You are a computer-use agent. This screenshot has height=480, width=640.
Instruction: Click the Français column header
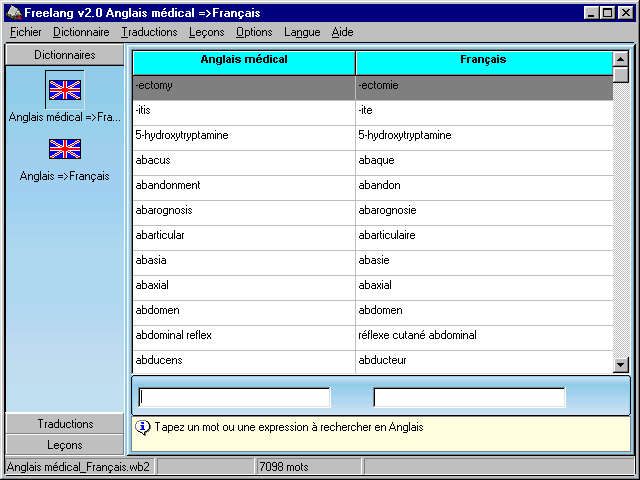click(483, 61)
